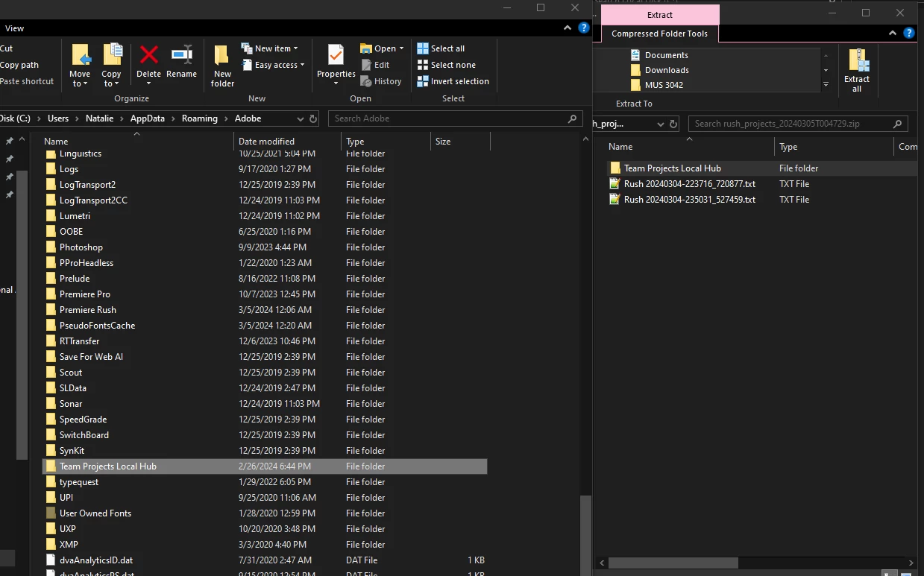Click Invert selection in the ribbon
The height and width of the screenshot is (576, 924).
point(453,81)
